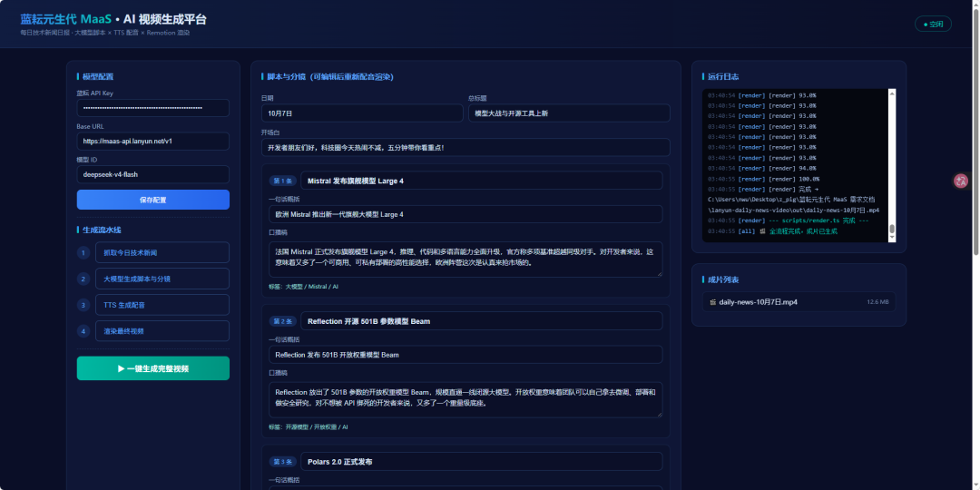Click the 模型 ID field showing deepseek-v4-flash
This screenshot has height=490, width=980.
pos(153,174)
